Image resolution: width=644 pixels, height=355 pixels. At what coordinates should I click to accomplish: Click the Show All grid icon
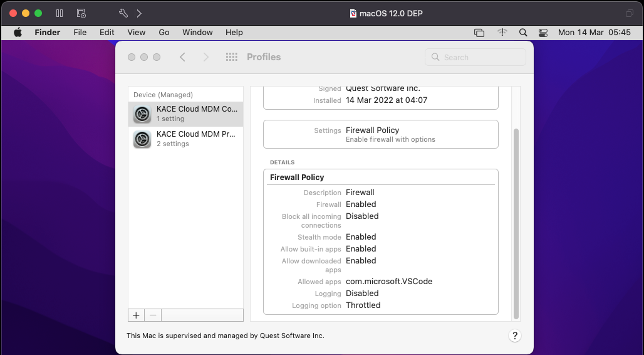[231, 57]
